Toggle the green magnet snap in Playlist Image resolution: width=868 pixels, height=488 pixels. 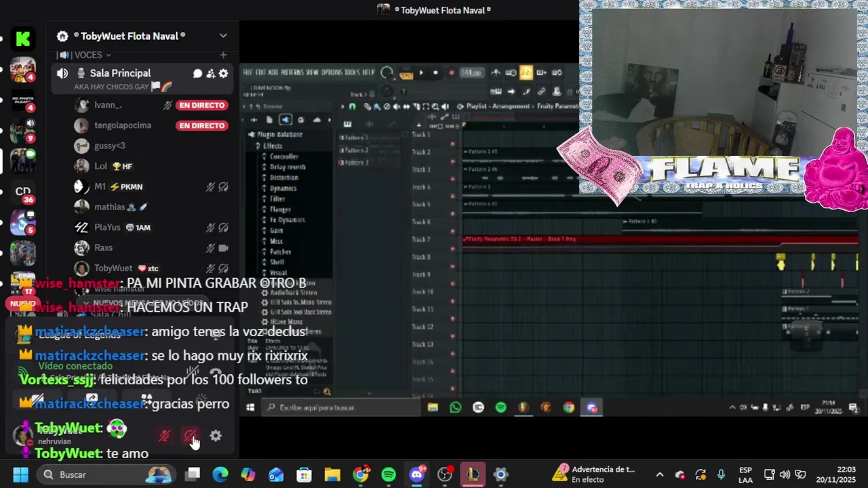351,106
